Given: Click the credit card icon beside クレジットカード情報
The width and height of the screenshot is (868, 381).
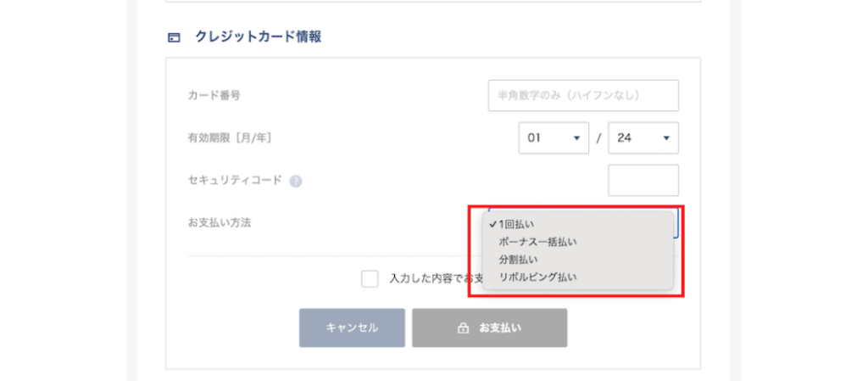Looking at the screenshot, I should (174, 37).
